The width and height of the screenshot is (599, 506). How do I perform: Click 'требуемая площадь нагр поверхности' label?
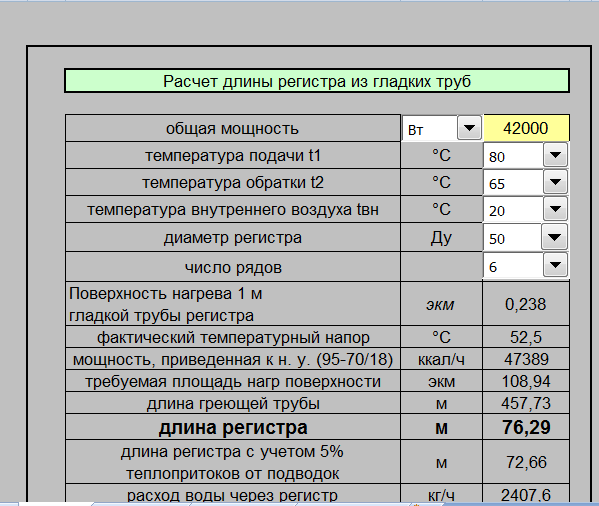[x=233, y=381]
